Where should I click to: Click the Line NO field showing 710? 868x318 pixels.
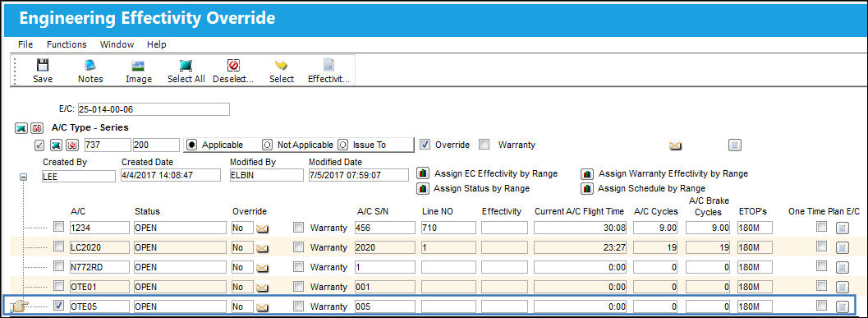[448, 228]
